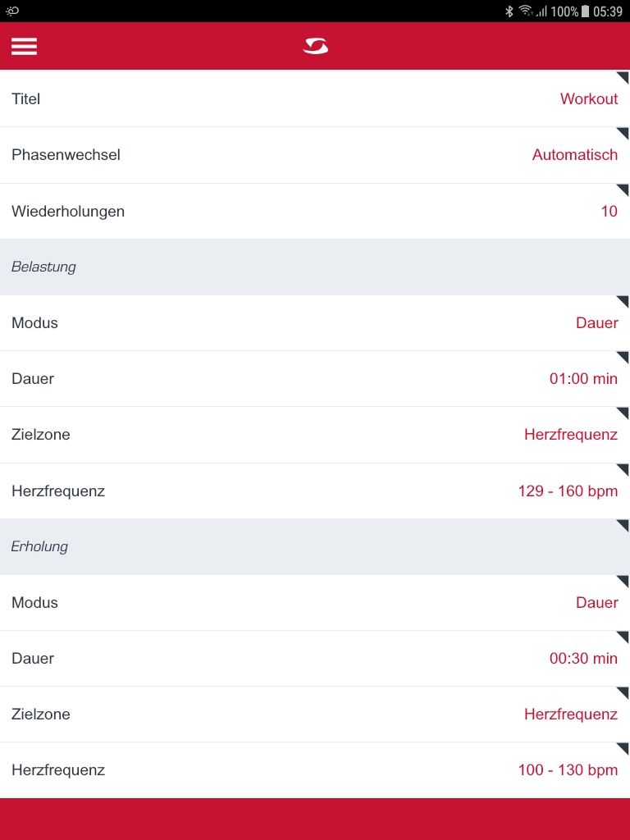Adjust Herzfrequenz range 100 - 130 bpm
Screen dimensions: 630x840
point(568,770)
